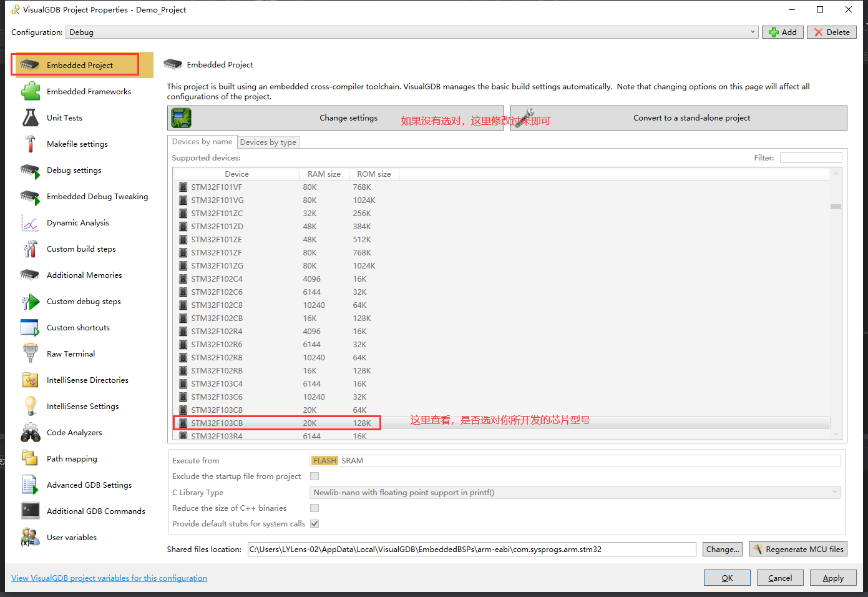Click the circuit board icon on Change settings
The width and height of the screenshot is (868, 597).
(182, 118)
